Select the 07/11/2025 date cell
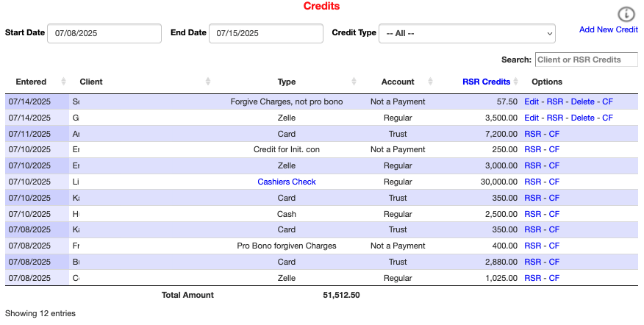Image resolution: width=644 pixels, height=325 pixels. [37, 134]
